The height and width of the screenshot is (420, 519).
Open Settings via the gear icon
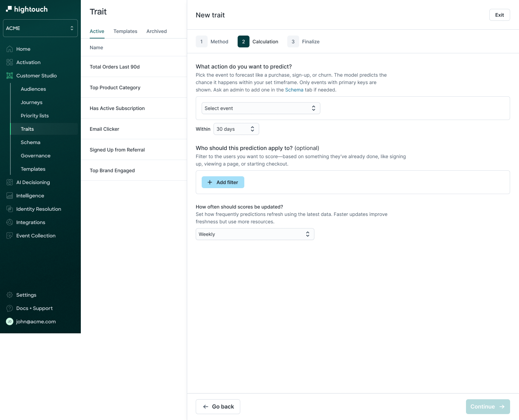tap(10, 295)
